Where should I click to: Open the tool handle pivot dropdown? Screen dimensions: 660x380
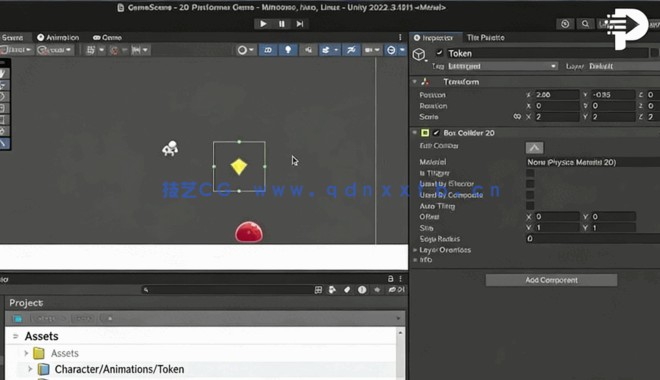(x=16, y=50)
